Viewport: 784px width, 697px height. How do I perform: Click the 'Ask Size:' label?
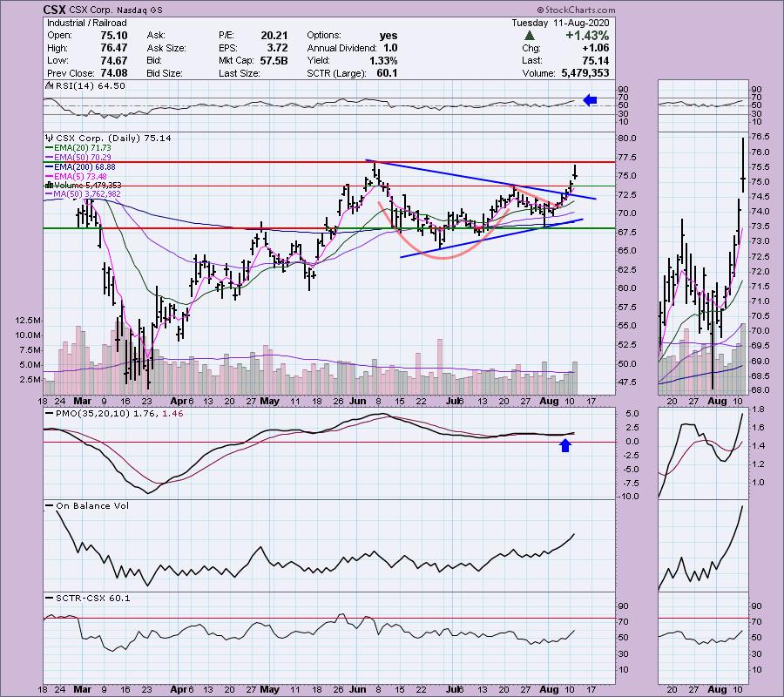(166, 48)
